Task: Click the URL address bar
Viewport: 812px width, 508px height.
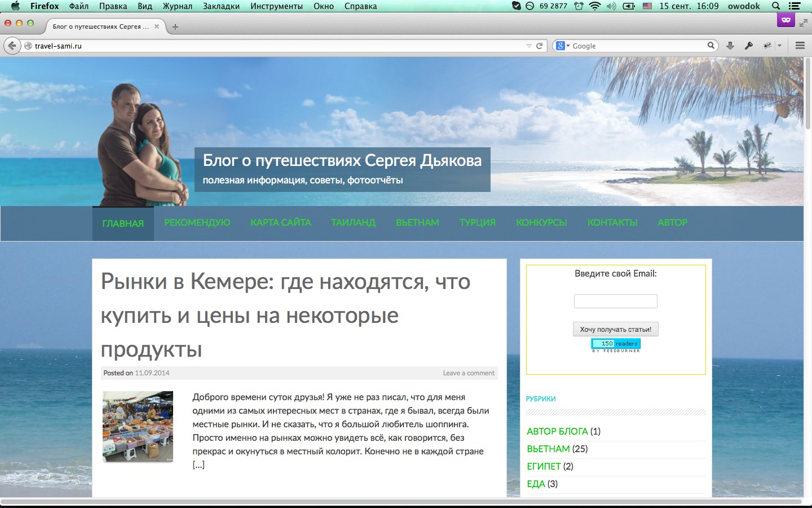Action: [276, 46]
